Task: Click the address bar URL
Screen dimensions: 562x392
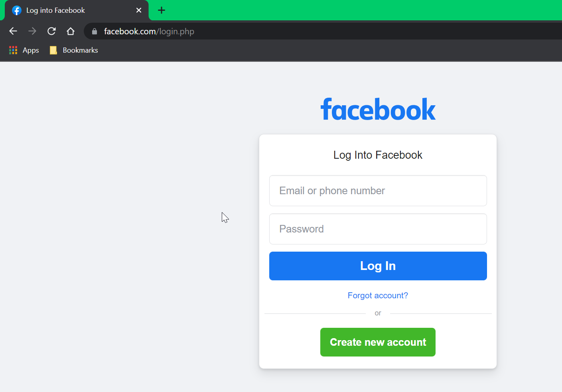Action: coord(149,32)
